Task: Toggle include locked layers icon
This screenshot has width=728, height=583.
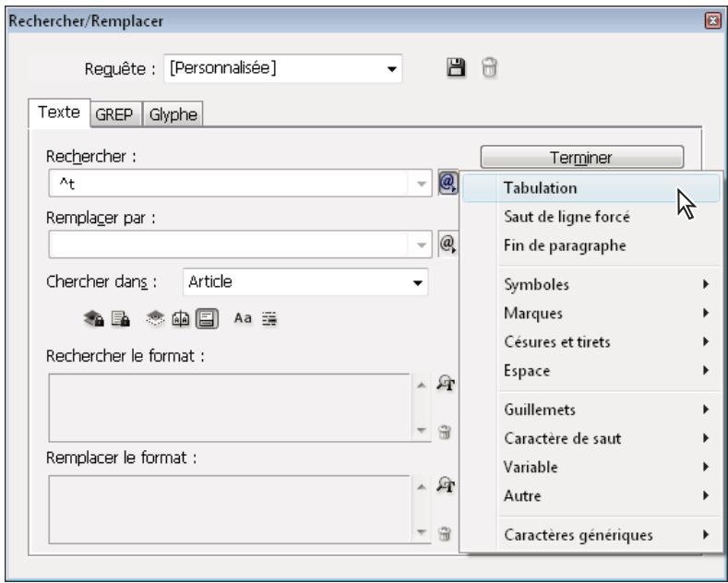Action: pos(94,319)
